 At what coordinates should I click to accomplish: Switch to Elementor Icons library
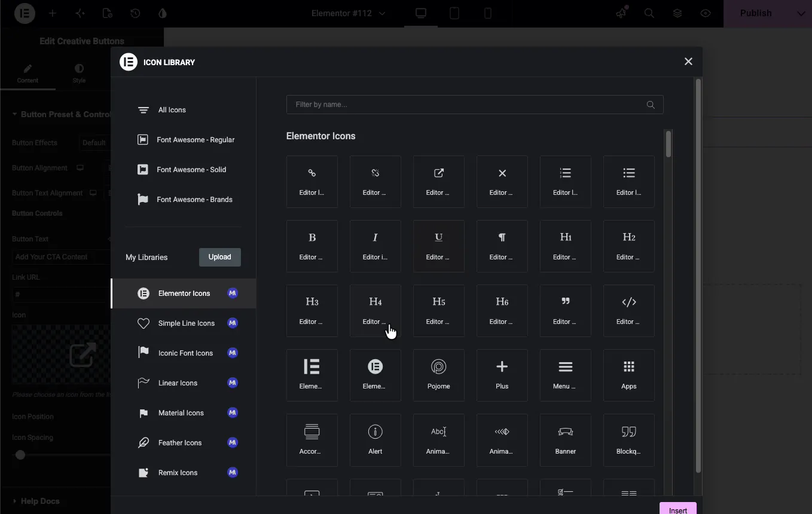pyautogui.click(x=184, y=293)
